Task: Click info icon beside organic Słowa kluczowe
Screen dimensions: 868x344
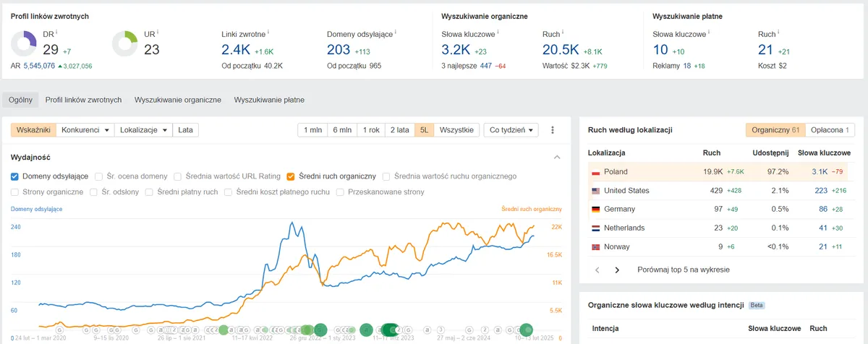Action: tap(498, 33)
